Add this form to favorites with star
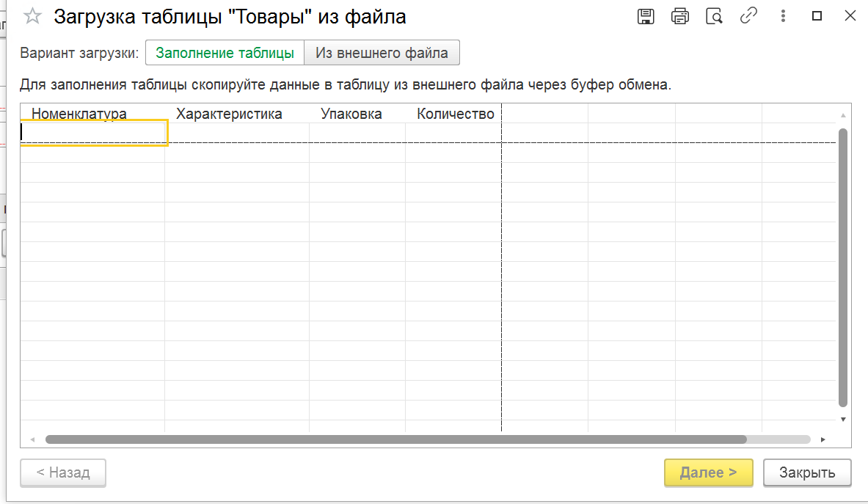This screenshot has height=504, width=868. pos(32,16)
